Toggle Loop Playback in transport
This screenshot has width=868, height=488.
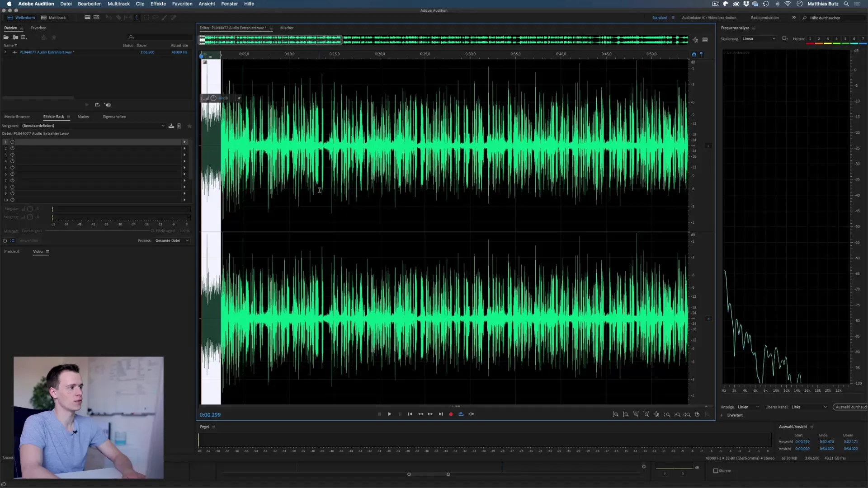coord(461,414)
